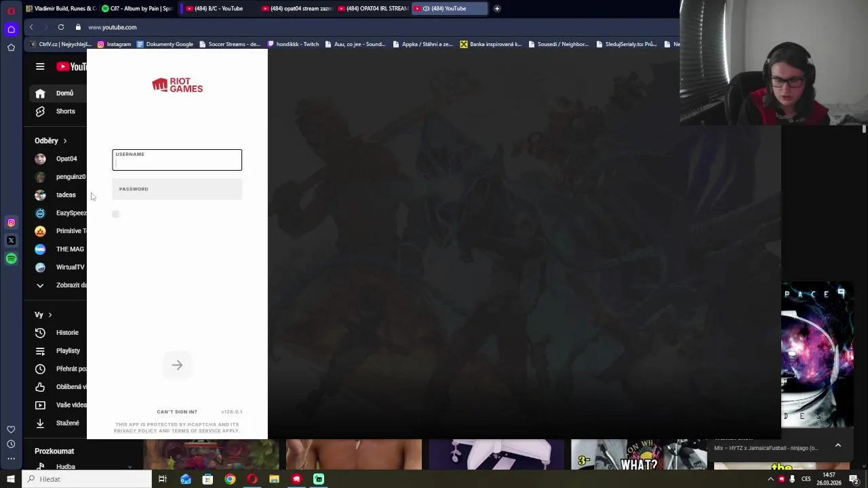Open Task View in the taskbar
The height and width of the screenshot is (488, 868).
coord(163,479)
